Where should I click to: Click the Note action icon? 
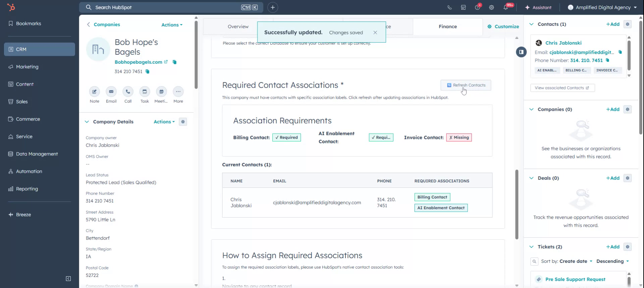[94, 92]
